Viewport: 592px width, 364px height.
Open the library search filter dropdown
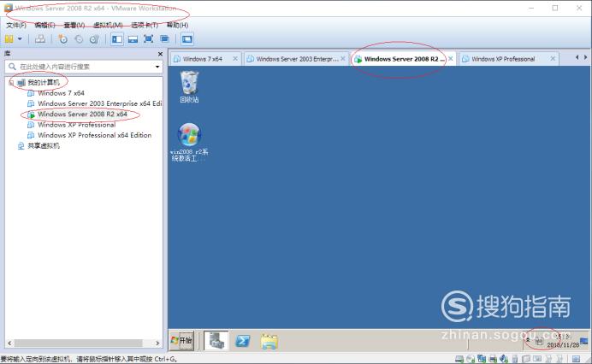click(157, 67)
